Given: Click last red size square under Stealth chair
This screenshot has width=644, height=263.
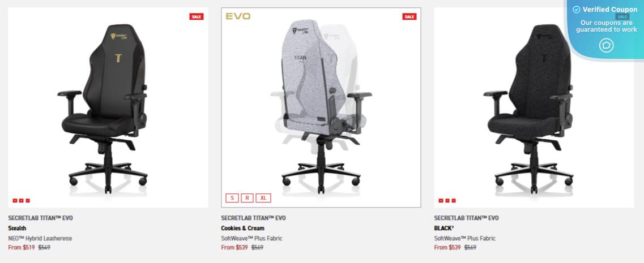Looking at the screenshot, I should (28, 201).
